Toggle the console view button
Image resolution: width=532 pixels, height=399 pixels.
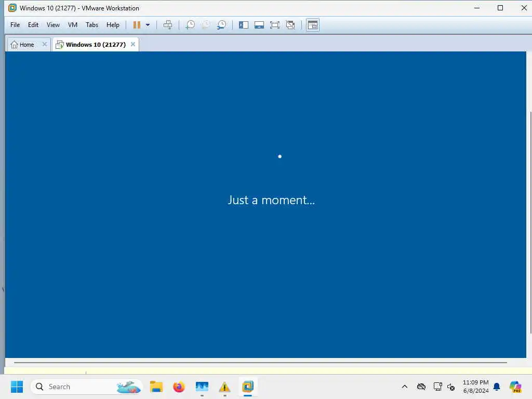pos(312,25)
